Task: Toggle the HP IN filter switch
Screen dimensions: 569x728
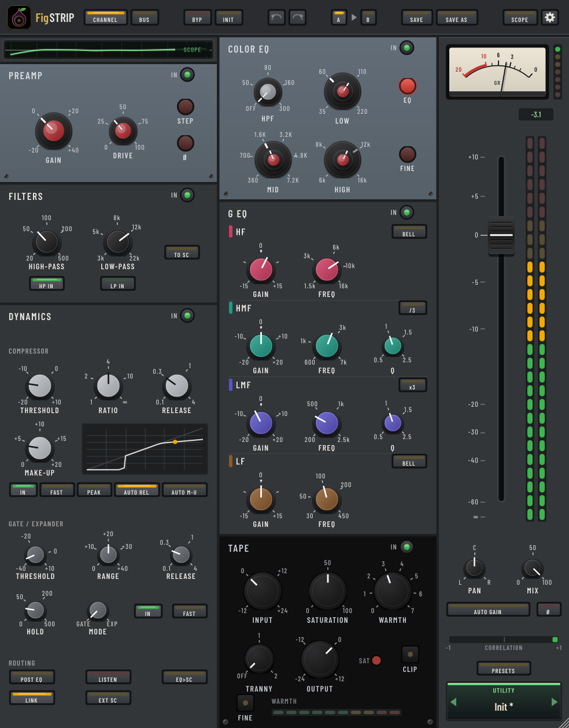Action: [x=46, y=284]
